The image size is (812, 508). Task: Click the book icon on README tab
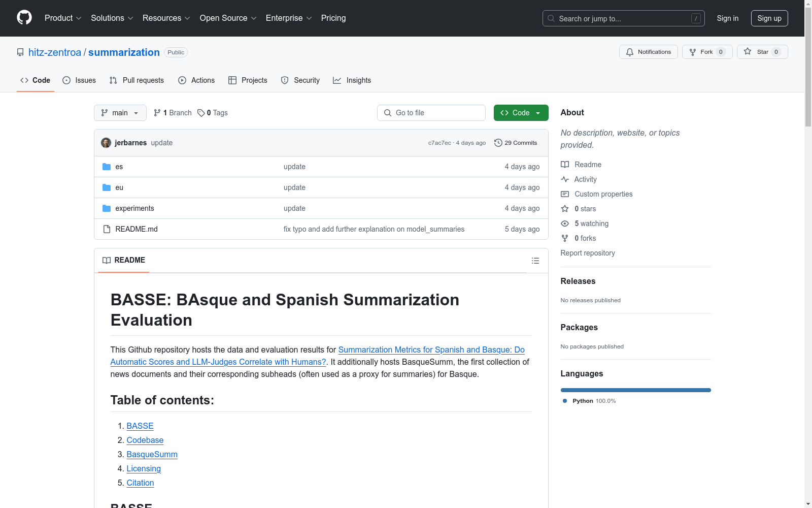pyautogui.click(x=107, y=261)
